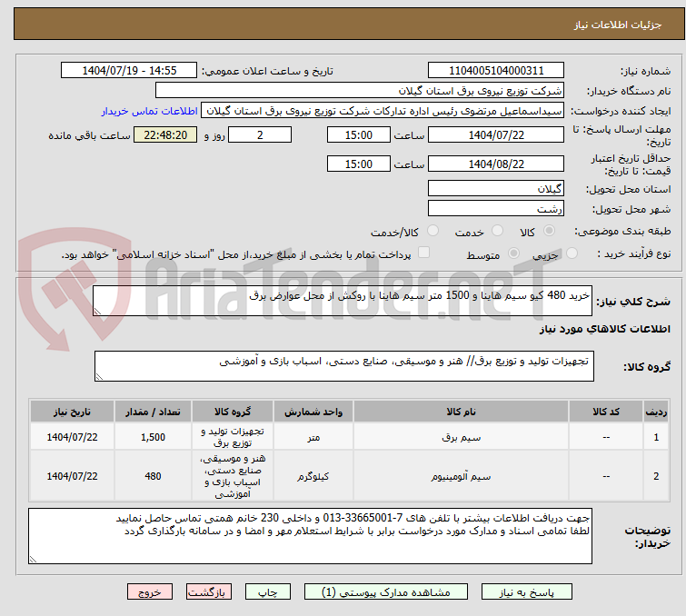Click the گروه کالا column header in the table
686x616 pixels.
tap(233, 412)
